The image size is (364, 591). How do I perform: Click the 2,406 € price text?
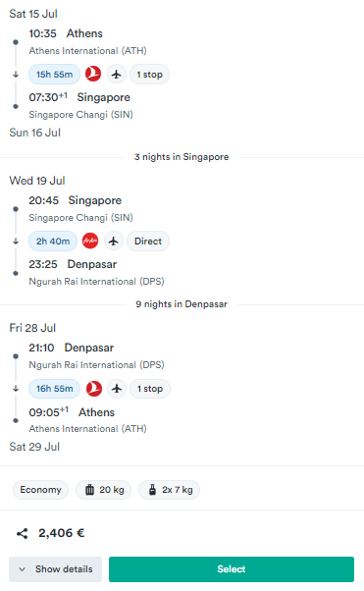pyautogui.click(x=62, y=533)
